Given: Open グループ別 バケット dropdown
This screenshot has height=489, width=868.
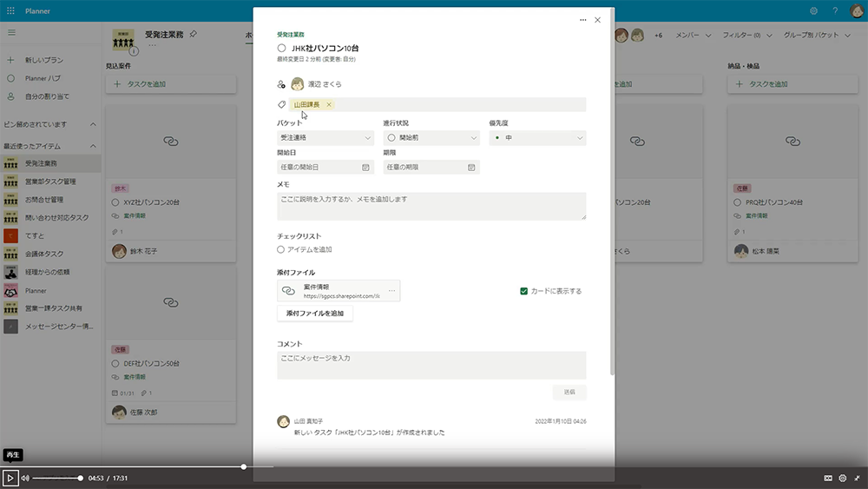Looking at the screenshot, I should 817,35.
